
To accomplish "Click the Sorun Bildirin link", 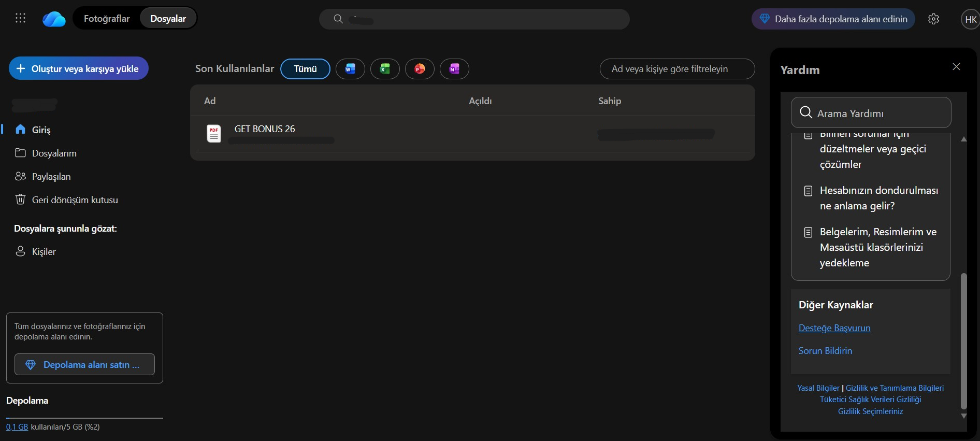I will click(x=825, y=351).
